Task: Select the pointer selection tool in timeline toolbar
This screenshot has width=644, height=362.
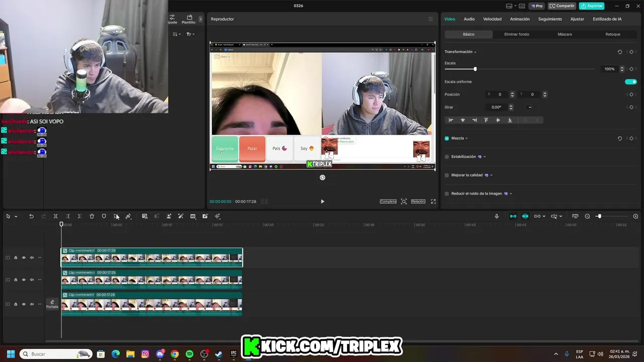Action: [x=8, y=216]
